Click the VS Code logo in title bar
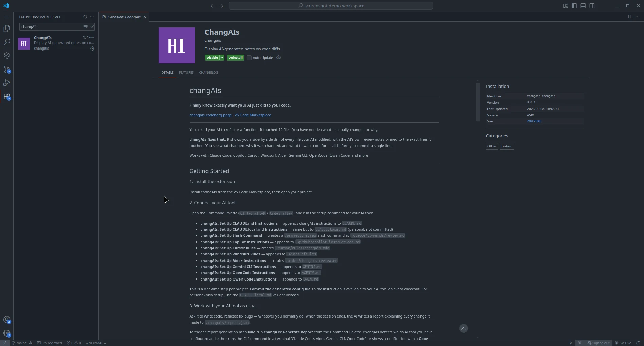The image size is (644, 346). pos(6,6)
